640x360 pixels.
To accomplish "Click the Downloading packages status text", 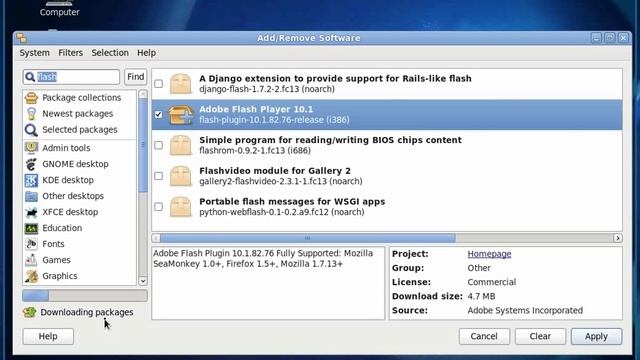I will 87,312.
